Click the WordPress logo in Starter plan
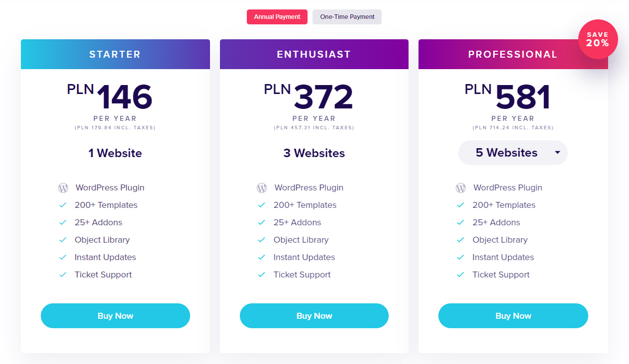The width and height of the screenshot is (629, 364). click(x=63, y=188)
